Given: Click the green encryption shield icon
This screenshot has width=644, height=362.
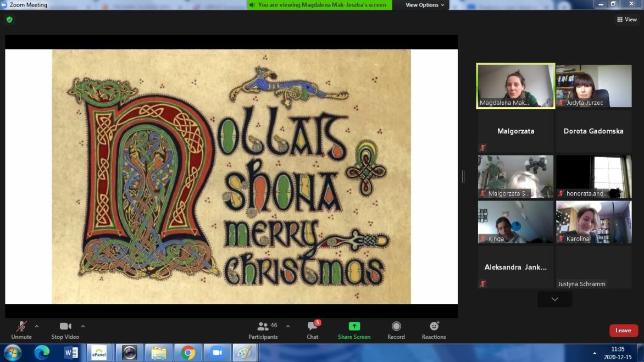Looking at the screenshot, I should (x=9, y=20).
